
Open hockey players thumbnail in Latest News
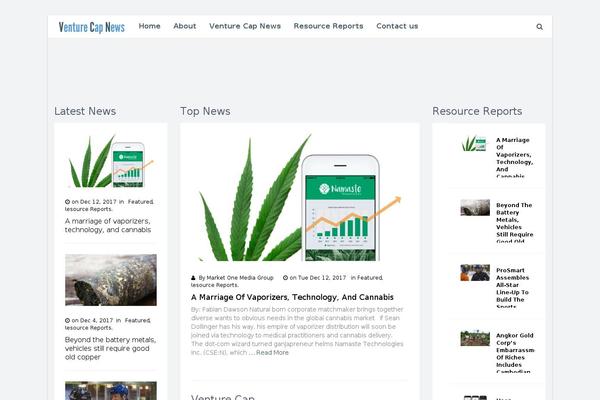111,390
